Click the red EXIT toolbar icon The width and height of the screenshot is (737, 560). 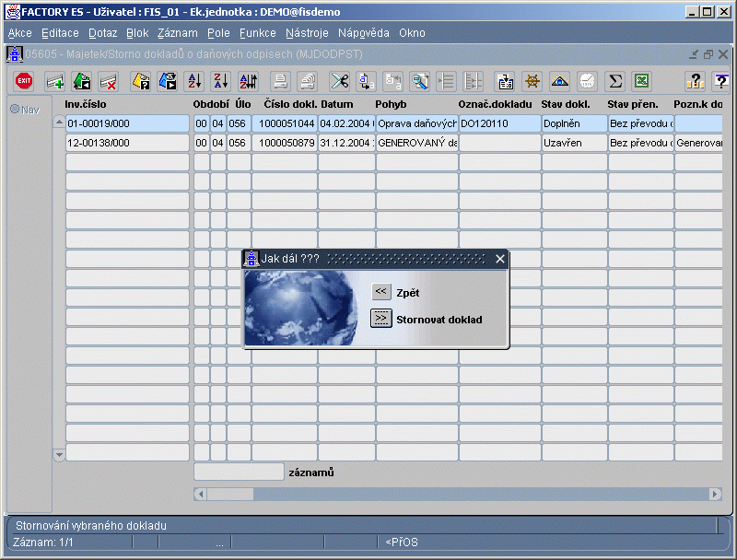click(x=24, y=81)
